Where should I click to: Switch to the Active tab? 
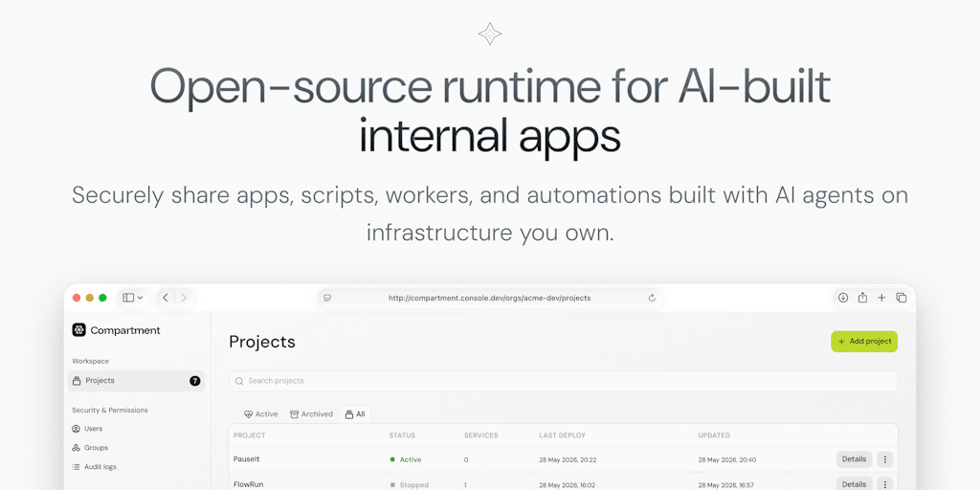[x=260, y=413]
